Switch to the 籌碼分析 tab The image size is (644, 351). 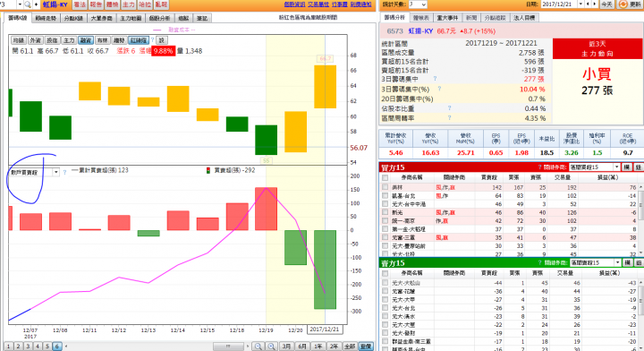coord(394,18)
